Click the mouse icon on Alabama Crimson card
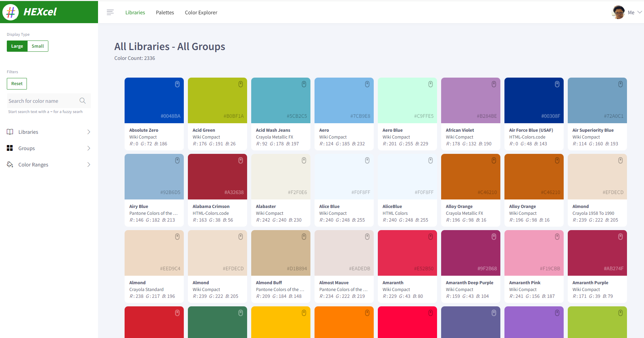This screenshot has height=338, width=644. point(241,160)
